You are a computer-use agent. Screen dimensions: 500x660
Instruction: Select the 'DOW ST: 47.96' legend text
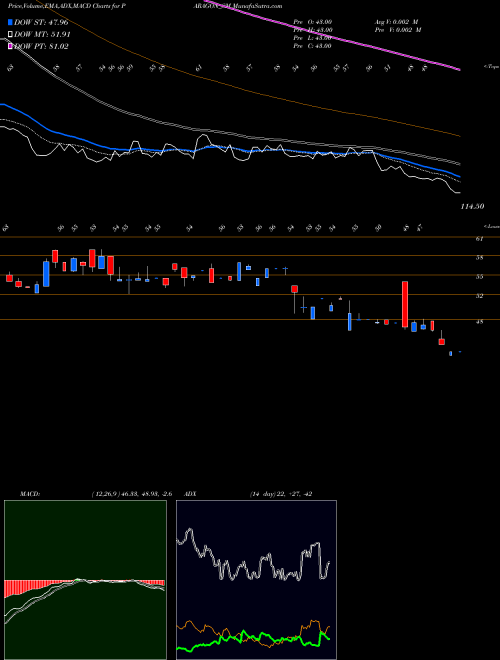pos(41,23)
